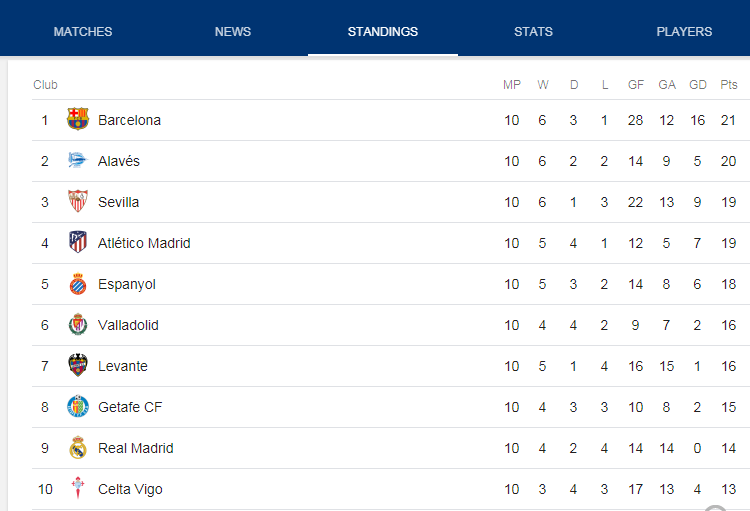Image resolution: width=750 pixels, height=511 pixels.
Task: Open the News tab
Action: pos(233,32)
